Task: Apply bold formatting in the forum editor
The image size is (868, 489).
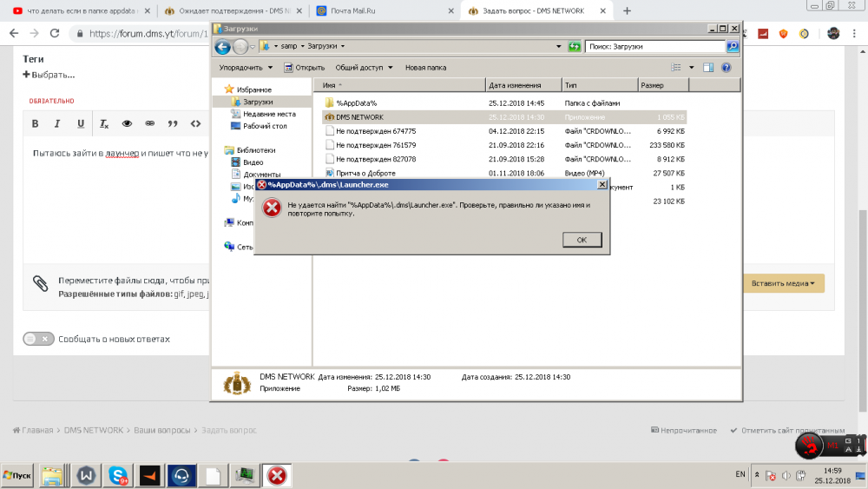Action: 36,124
